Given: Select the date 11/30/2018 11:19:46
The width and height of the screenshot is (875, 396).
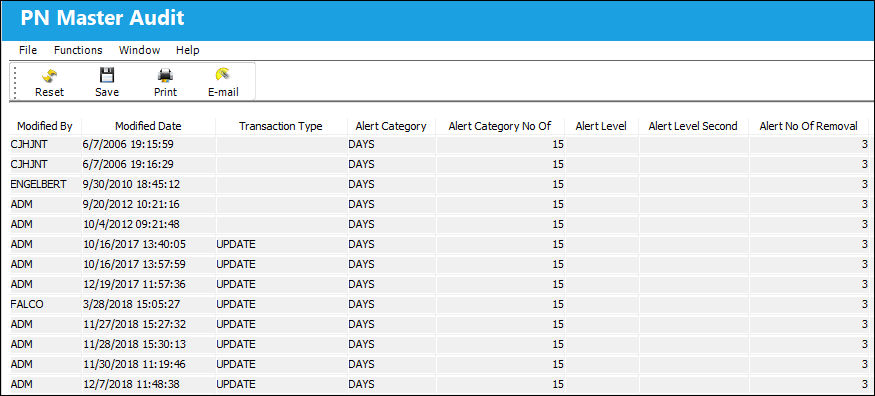Looking at the screenshot, I should click(134, 365).
